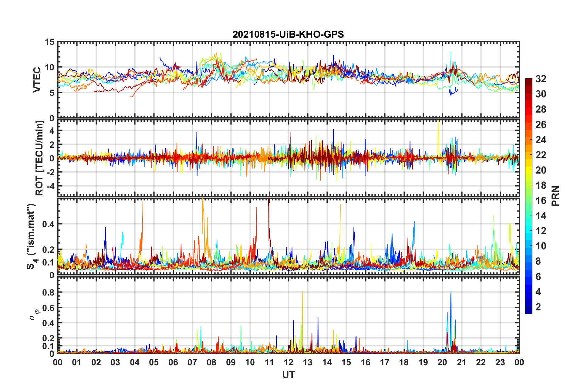577x392 pixels.
Task: Click the VTEC y-axis label
Action: point(37,80)
